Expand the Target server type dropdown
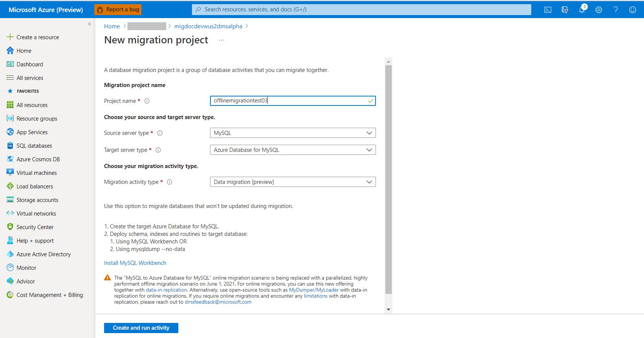 (x=293, y=150)
